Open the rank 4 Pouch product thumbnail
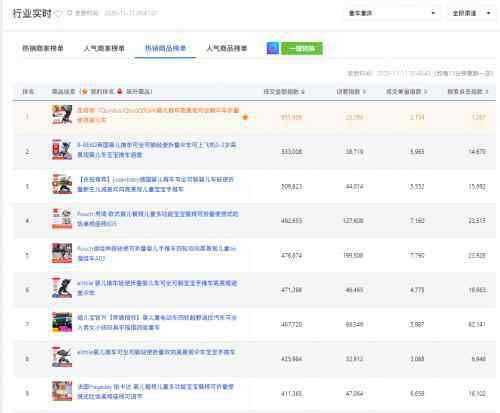The image size is (500, 413). click(x=62, y=219)
